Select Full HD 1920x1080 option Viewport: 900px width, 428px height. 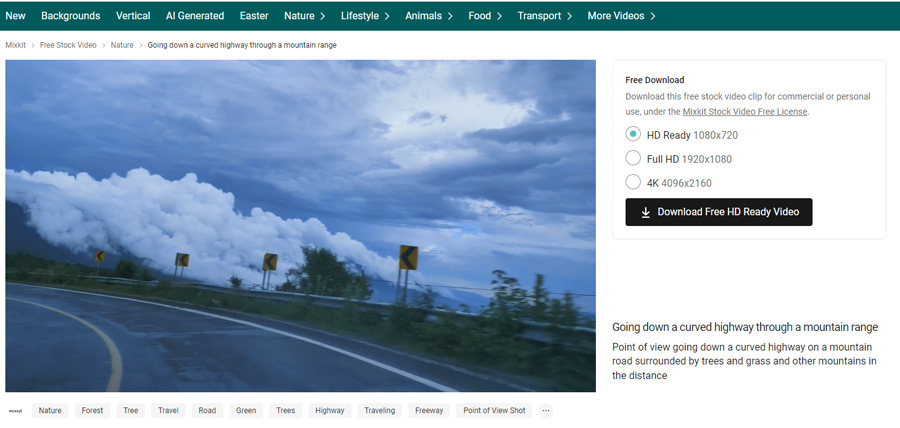point(633,159)
